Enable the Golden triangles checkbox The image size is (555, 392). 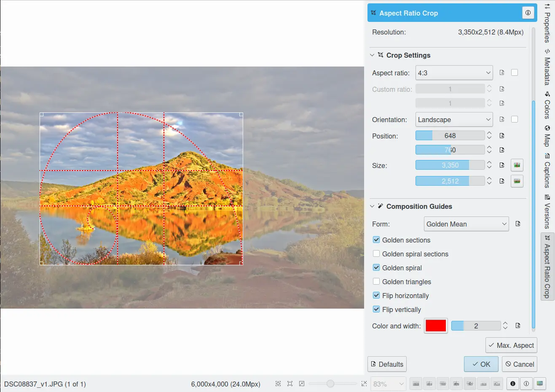pos(376,282)
